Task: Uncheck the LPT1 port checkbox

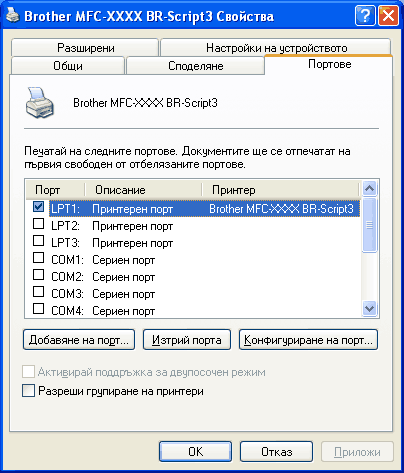Action: pos(39,206)
